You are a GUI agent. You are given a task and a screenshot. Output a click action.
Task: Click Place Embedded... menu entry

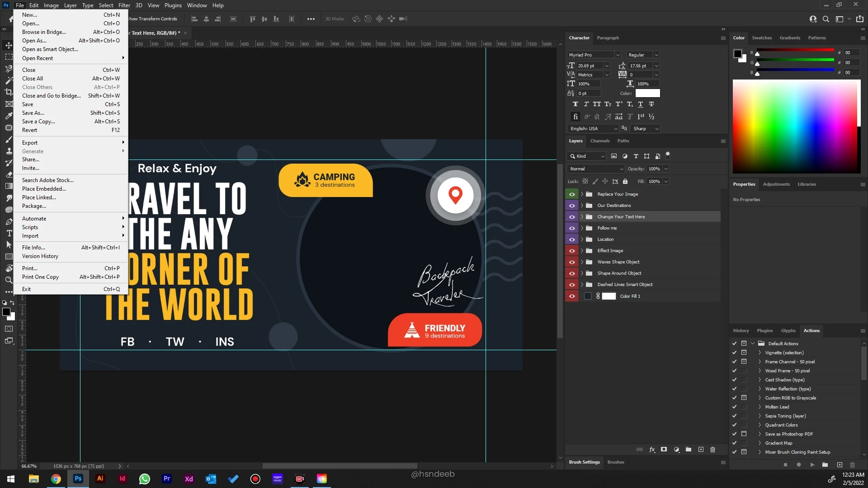pyautogui.click(x=44, y=189)
